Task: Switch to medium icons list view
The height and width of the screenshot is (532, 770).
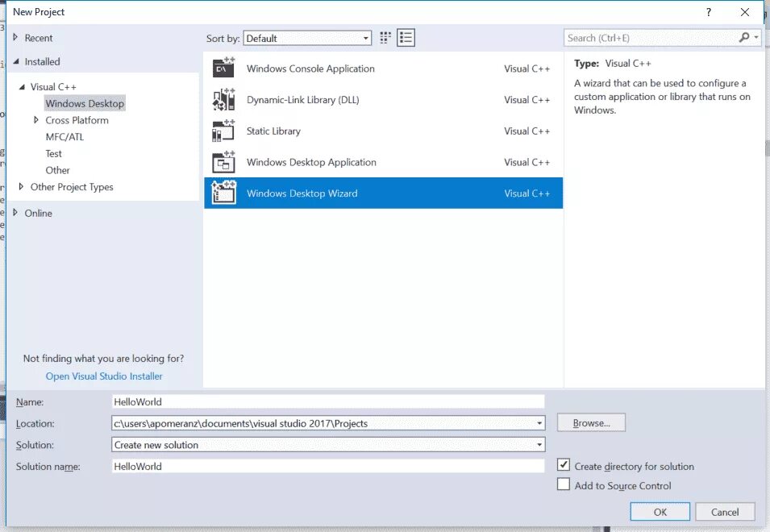Action: (406, 38)
